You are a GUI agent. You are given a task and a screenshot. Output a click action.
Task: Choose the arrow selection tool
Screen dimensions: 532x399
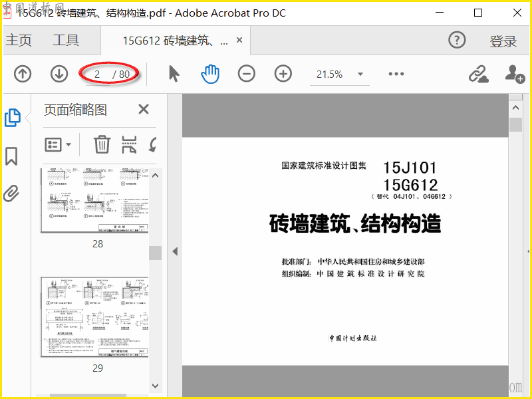[x=174, y=74]
